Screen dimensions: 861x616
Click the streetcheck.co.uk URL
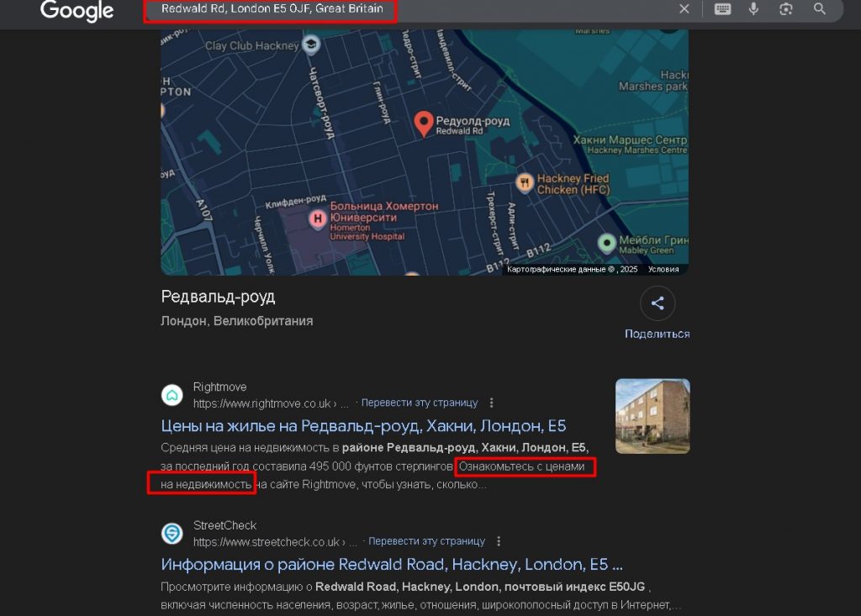coord(275,542)
